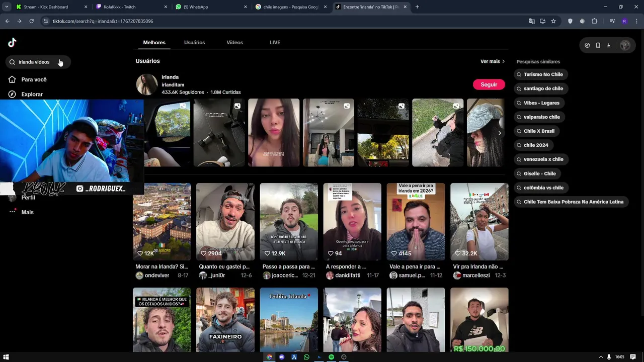Click the download desktop app icon
Screen dimensions: 644x362
point(608,45)
